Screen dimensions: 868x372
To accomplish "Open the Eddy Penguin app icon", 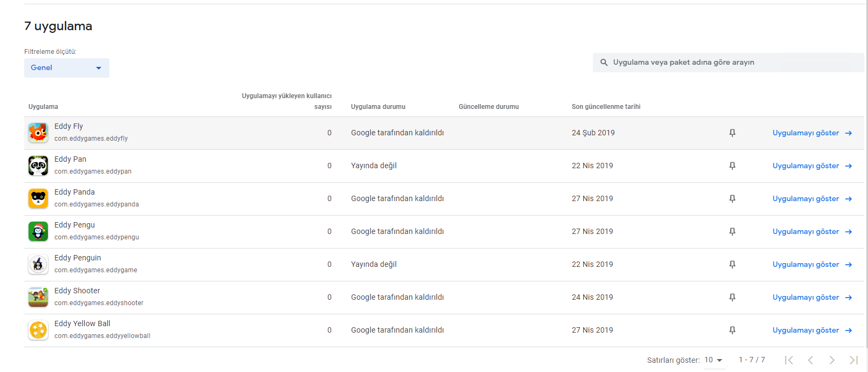I will pos(38,264).
